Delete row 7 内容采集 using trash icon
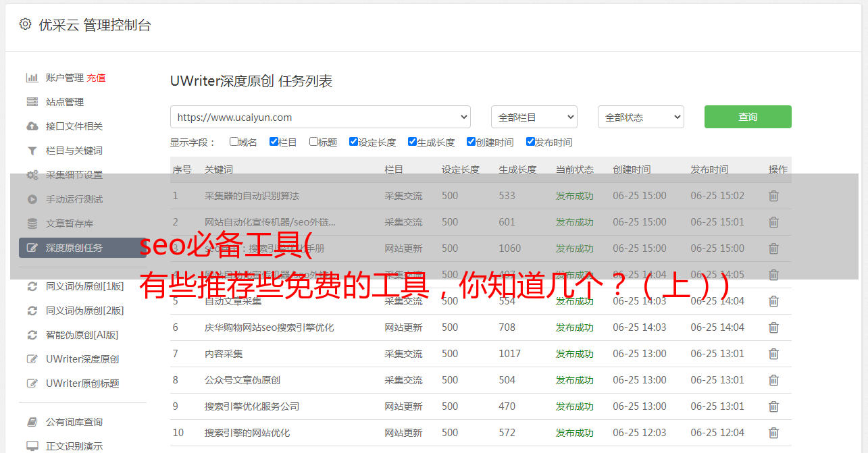 pos(773,354)
